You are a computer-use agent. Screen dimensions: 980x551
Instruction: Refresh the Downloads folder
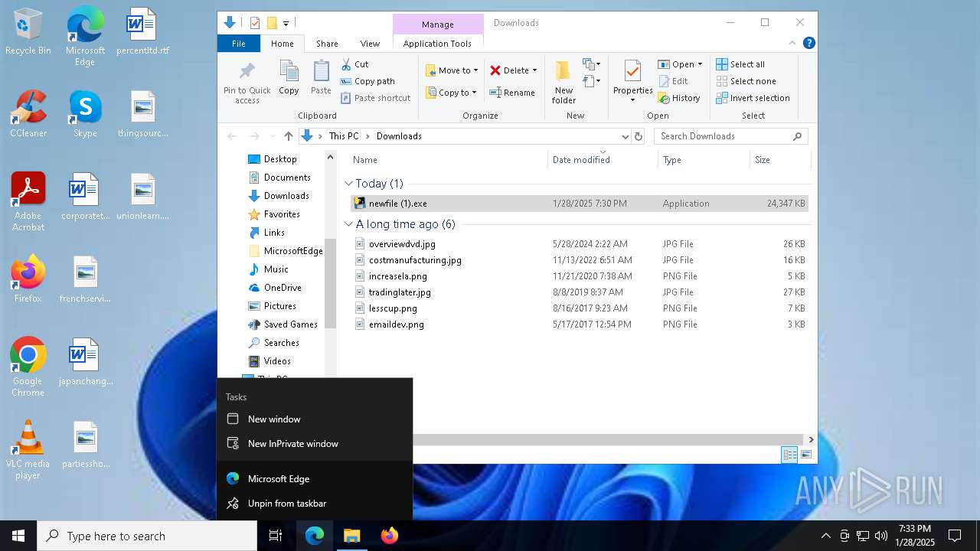click(x=639, y=136)
